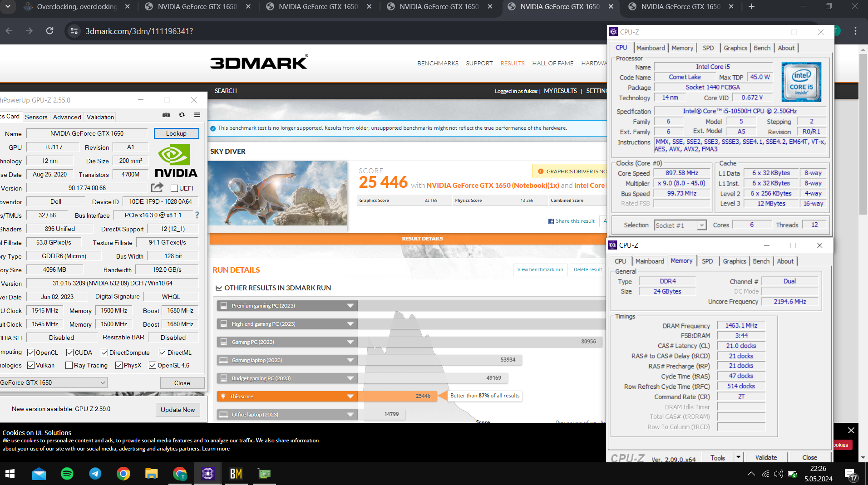Toggle OpenGL 4.6 checkbox

point(153,365)
